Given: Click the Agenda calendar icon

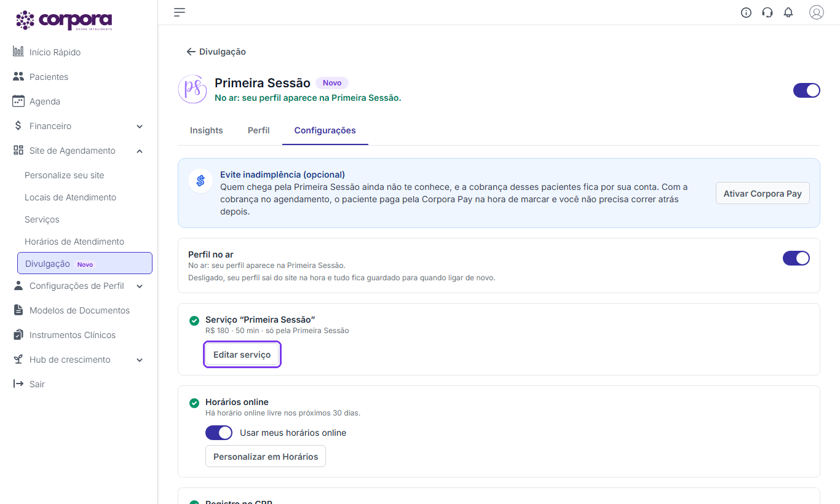Looking at the screenshot, I should pos(18,101).
